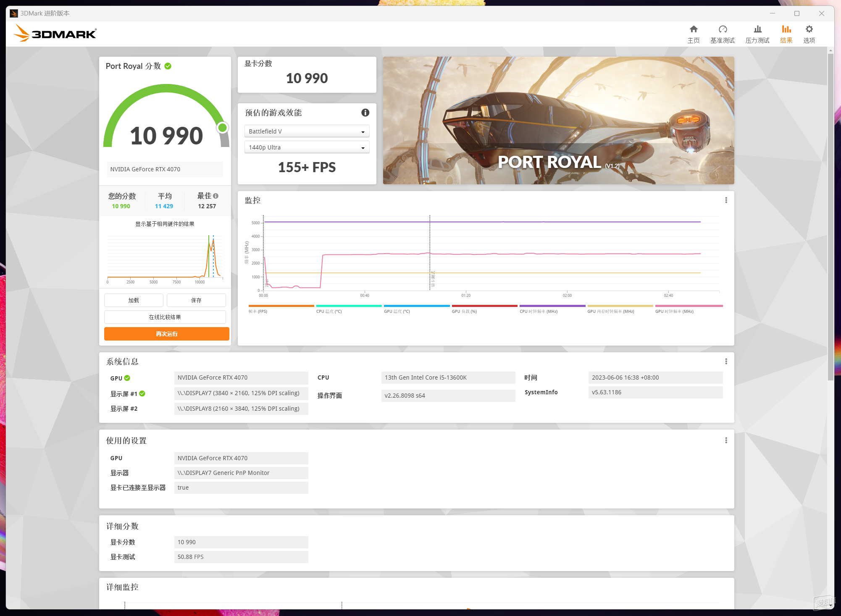Viewport: 841px width, 616px height.
Task: Go to the 主页 home icon
Action: pyautogui.click(x=694, y=34)
